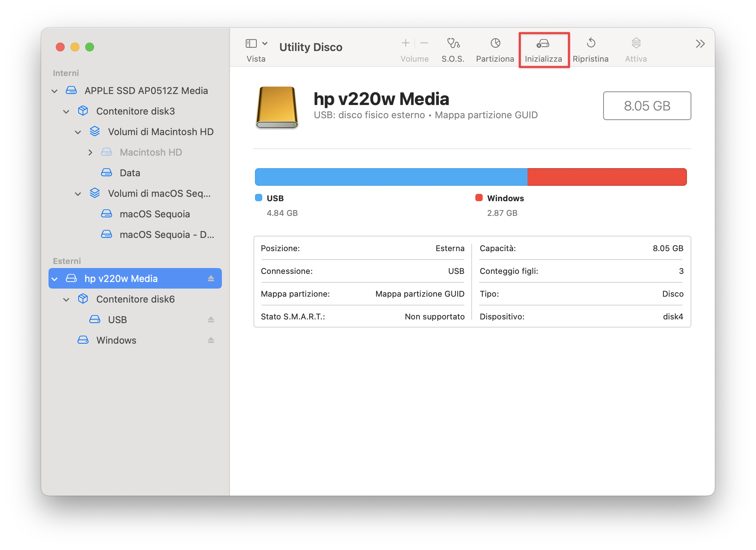Click the blue USB partition bar segment
Viewport: 756px width, 550px height.
click(391, 177)
